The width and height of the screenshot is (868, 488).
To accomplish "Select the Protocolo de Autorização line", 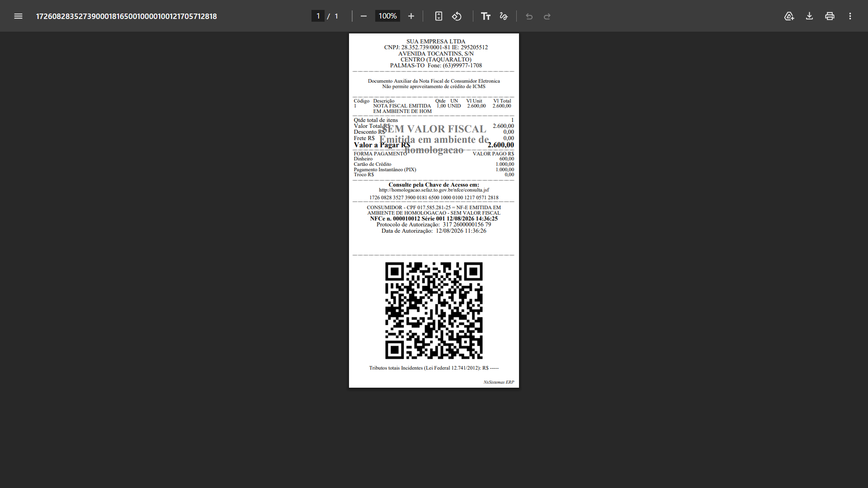I will 434,225.
